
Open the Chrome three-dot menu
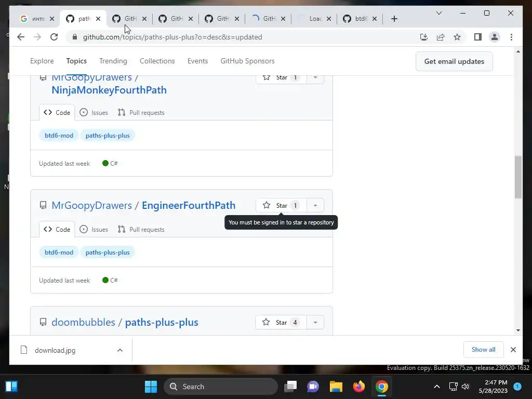(x=511, y=37)
